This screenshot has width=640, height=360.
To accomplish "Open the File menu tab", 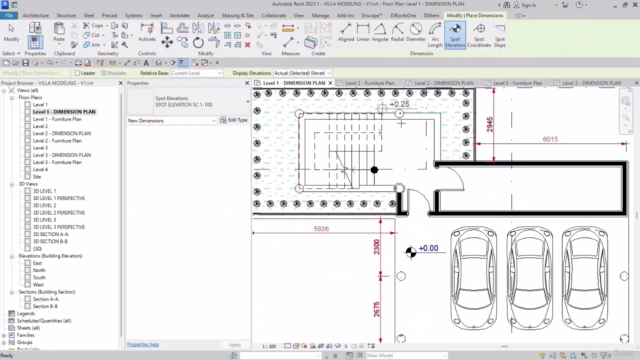I will pyautogui.click(x=9, y=16).
